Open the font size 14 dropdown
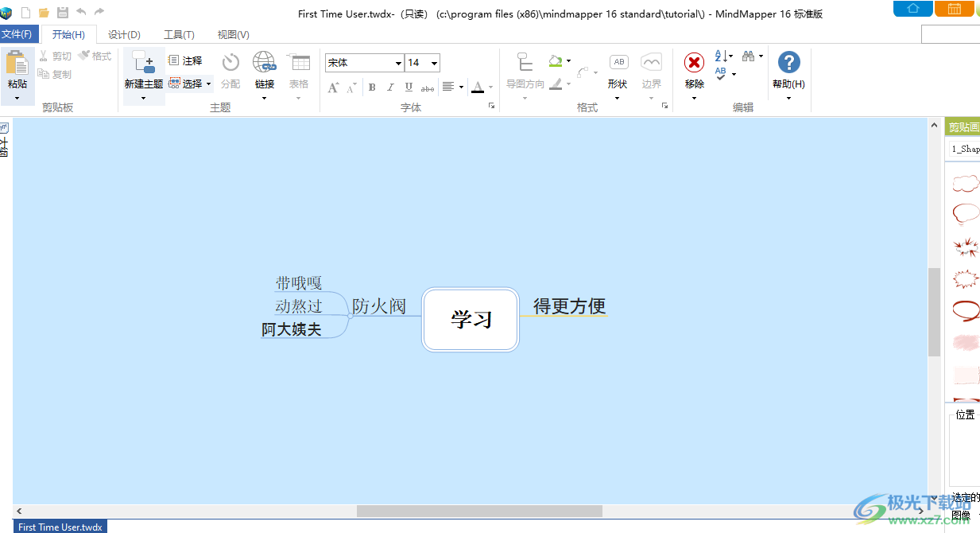The width and height of the screenshot is (980, 533). pos(434,63)
